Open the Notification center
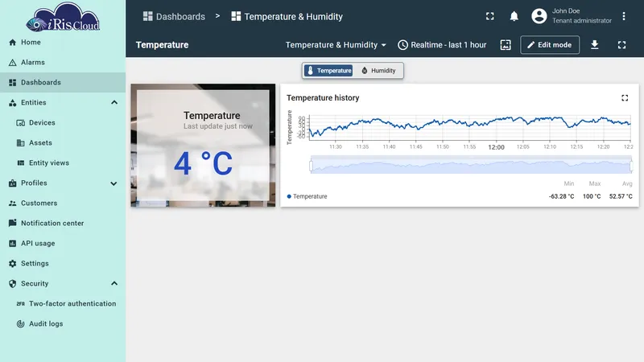Screen dimensions: 644x362 point(63,224)
